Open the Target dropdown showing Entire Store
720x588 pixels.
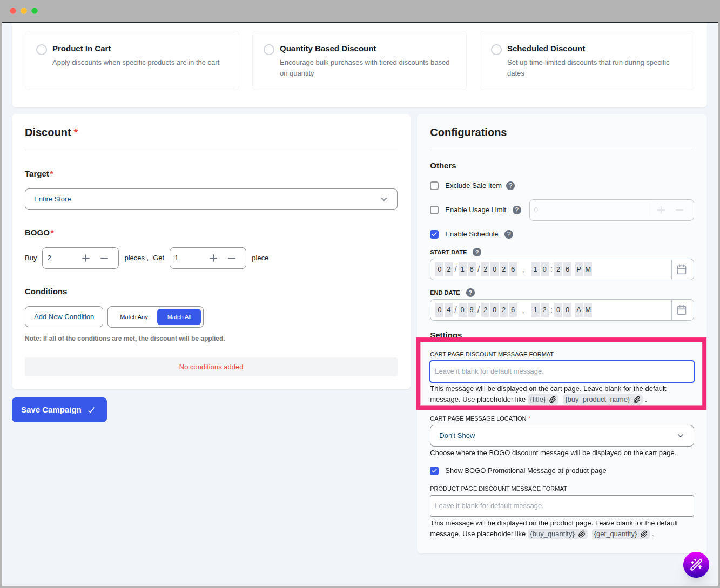(x=211, y=199)
